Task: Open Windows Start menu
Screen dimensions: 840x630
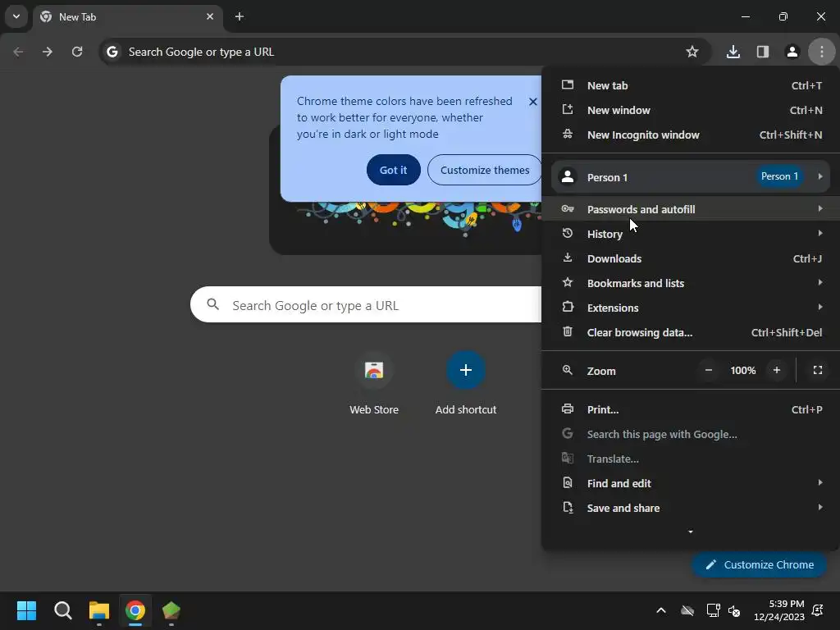Action: [x=26, y=610]
